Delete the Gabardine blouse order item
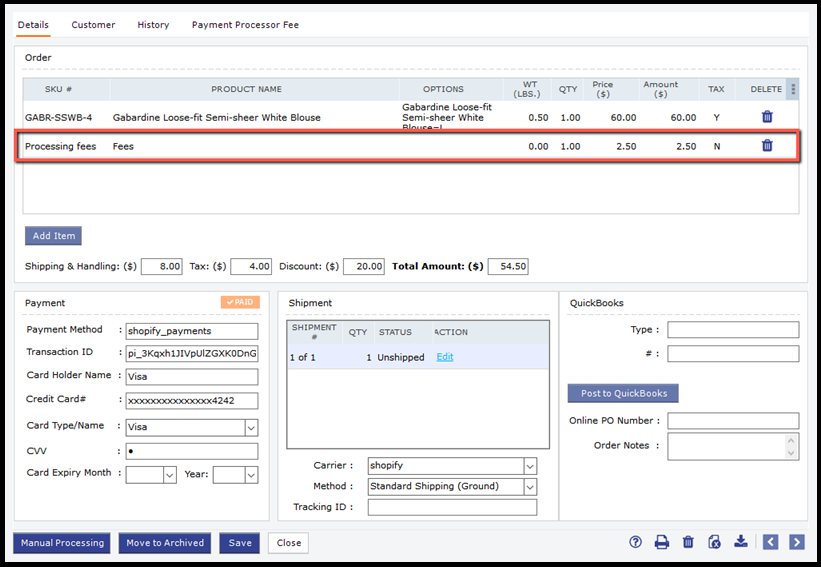The image size is (821, 567). [767, 117]
